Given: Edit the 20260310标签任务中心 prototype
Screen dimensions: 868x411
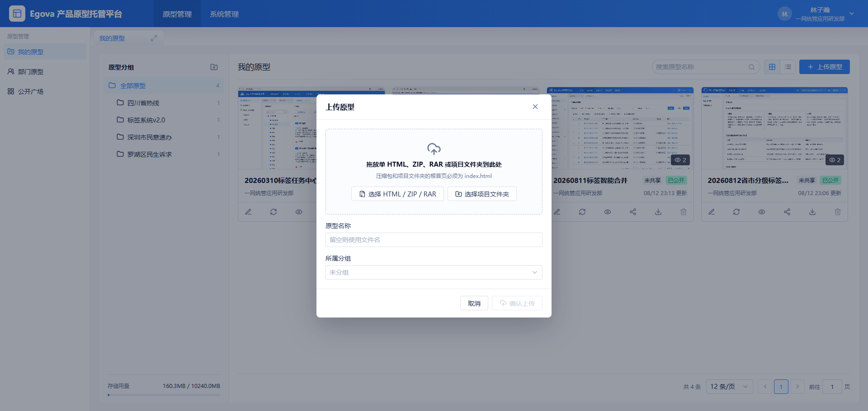Looking at the screenshot, I should pos(248,212).
